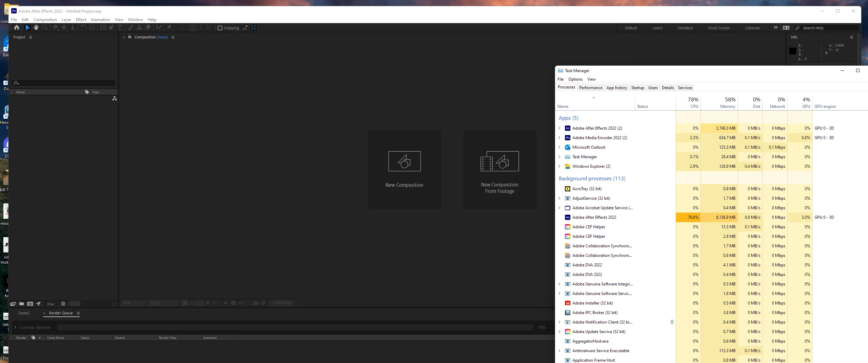The height and width of the screenshot is (363, 868).
Task: Click the Current Render progress bar
Action: 295,327
